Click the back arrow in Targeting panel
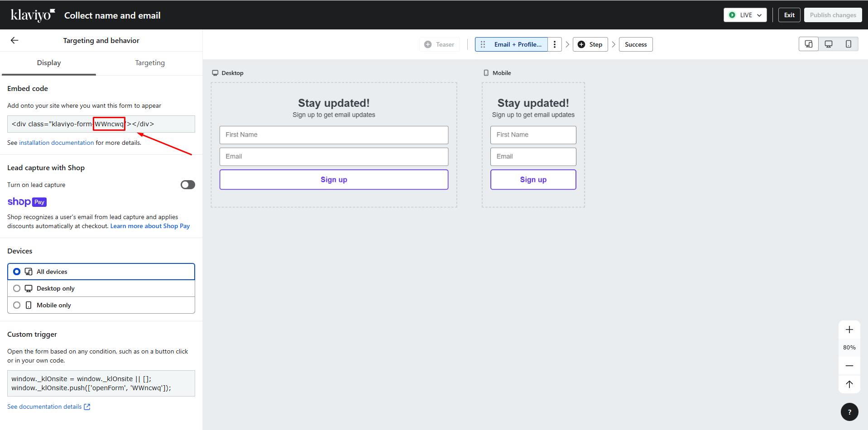Viewport: 868px width, 430px height. point(14,40)
